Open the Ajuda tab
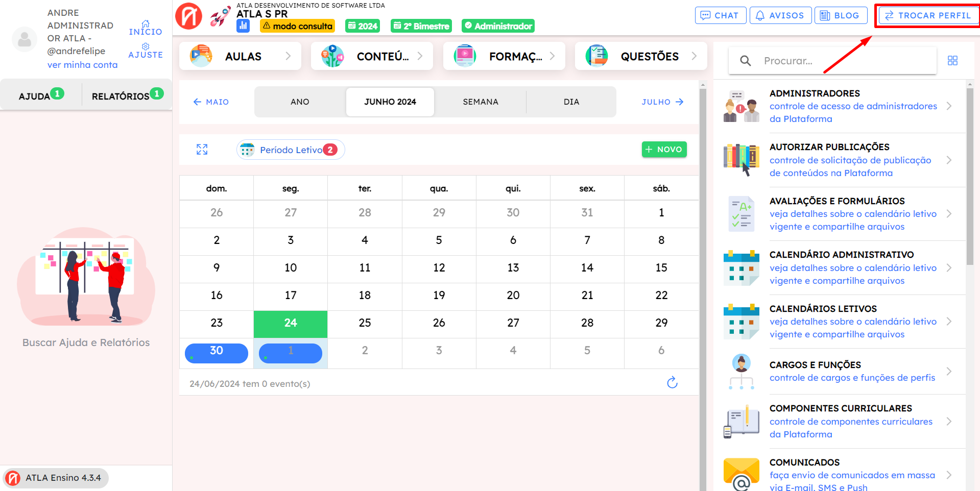Image resolution: width=980 pixels, height=491 pixels. pyautogui.click(x=41, y=95)
